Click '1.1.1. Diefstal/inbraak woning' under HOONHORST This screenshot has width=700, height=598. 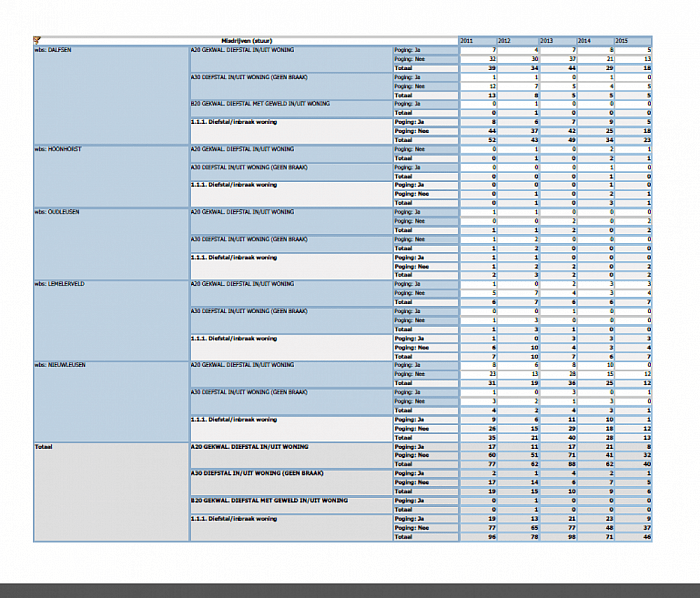[x=233, y=185]
